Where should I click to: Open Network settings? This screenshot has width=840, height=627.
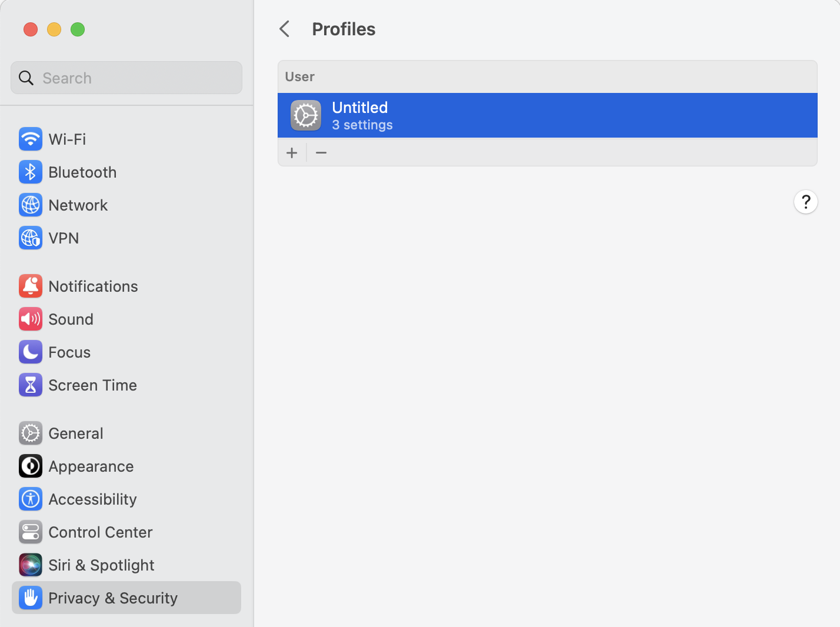click(31, 205)
